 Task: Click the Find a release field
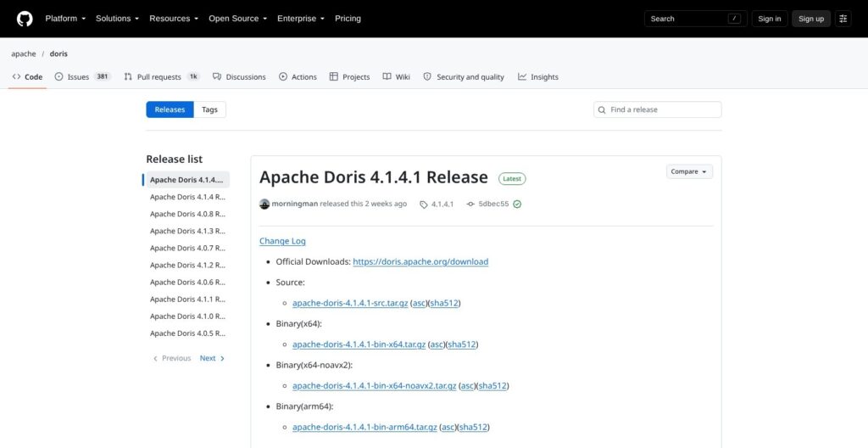658,109
